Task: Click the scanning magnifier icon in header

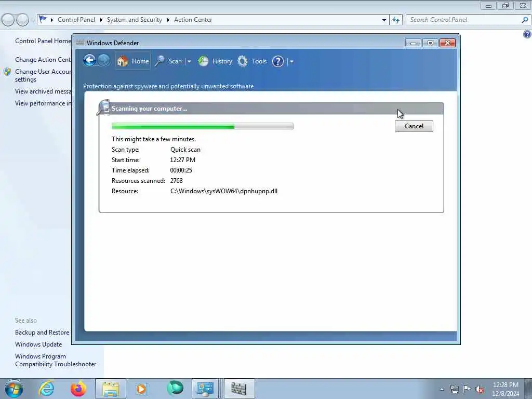Action: (103, 107)
